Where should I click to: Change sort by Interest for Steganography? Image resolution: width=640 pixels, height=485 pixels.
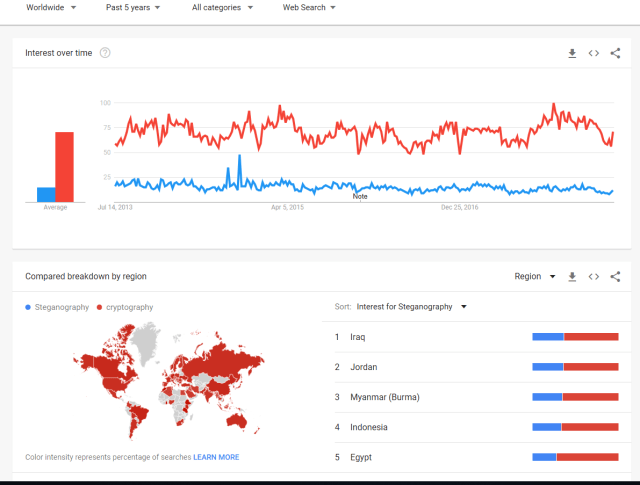pos(413,307)
